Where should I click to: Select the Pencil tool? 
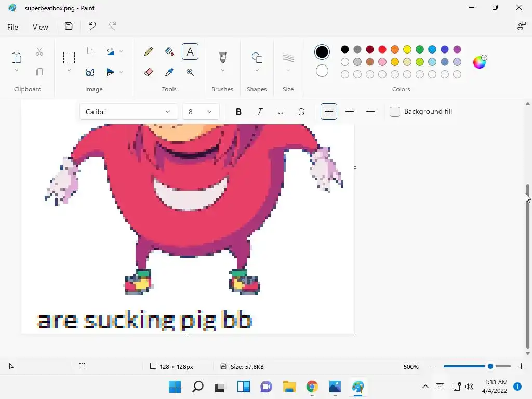coord(148,51)
